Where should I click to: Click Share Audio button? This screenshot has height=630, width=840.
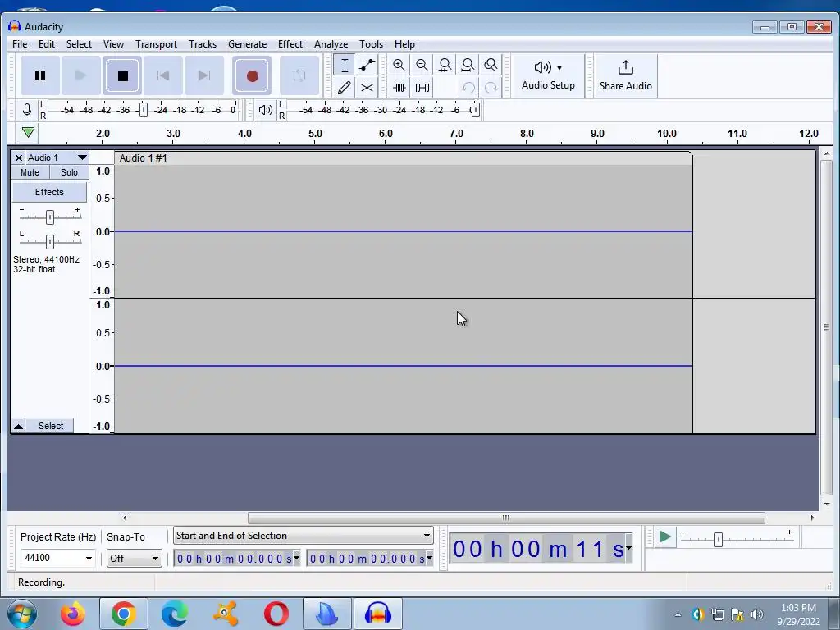[x=625, y=75]
